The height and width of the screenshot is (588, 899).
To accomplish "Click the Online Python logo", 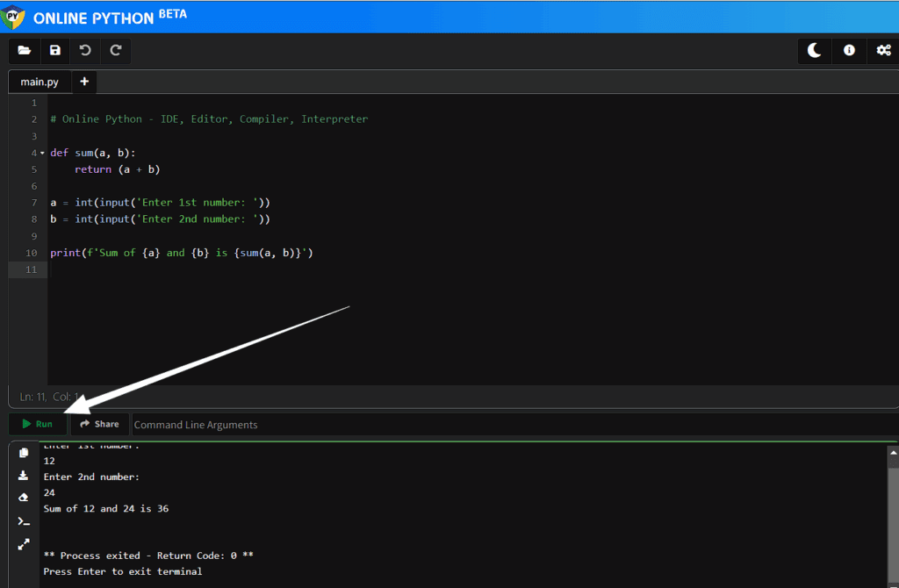I will click(x=13, y=16).
